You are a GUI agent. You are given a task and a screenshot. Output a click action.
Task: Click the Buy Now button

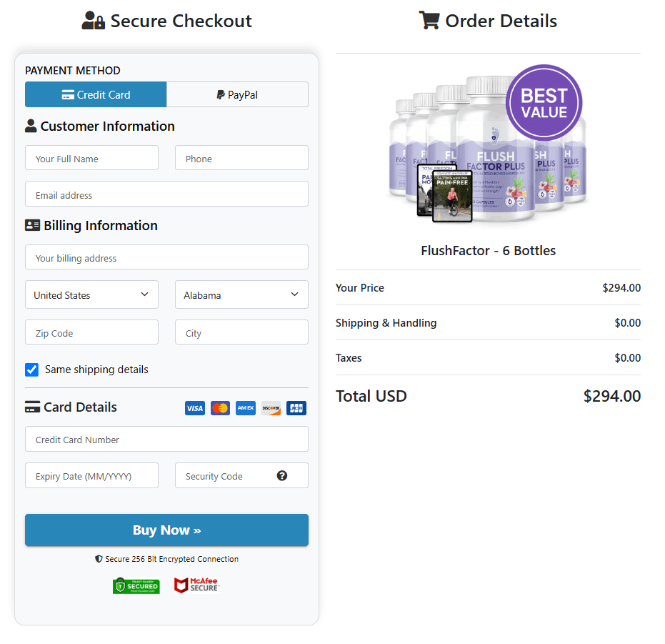(x=166, y=530)
